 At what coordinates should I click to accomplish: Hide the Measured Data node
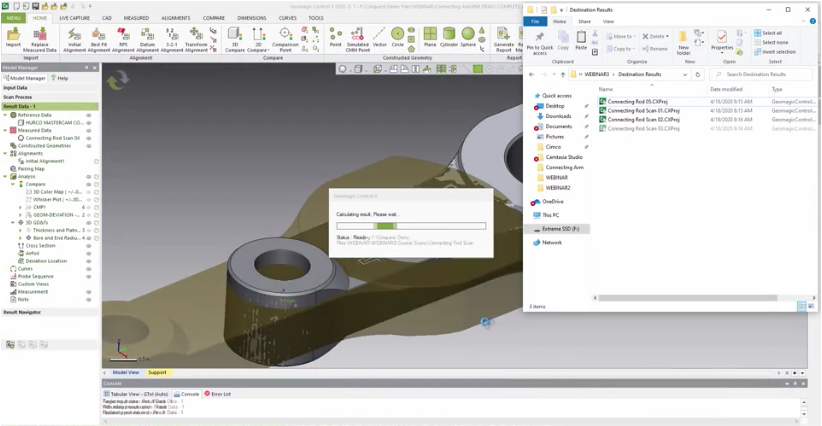pyautogui.click(x=89, y=130)
